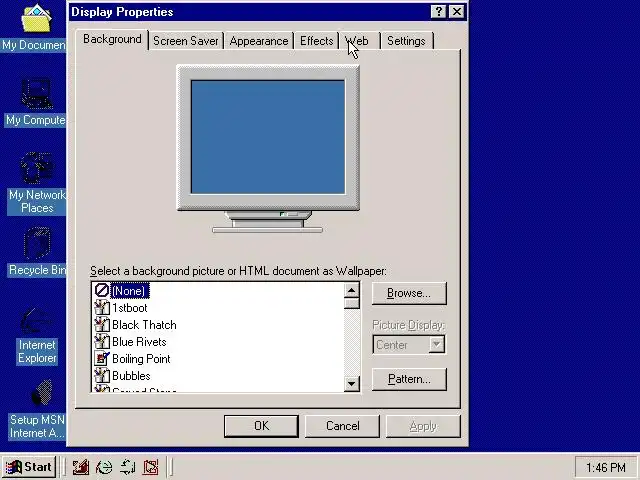Click the wallpaper list scrollbar thumb
This screenshot has width=640, height=480.
351,303
